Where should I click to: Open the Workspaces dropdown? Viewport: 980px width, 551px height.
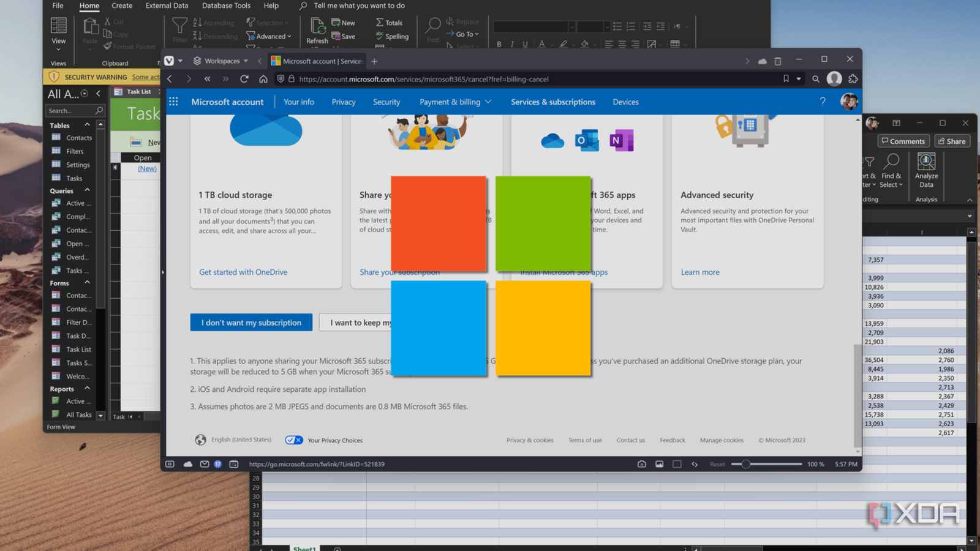221,61
